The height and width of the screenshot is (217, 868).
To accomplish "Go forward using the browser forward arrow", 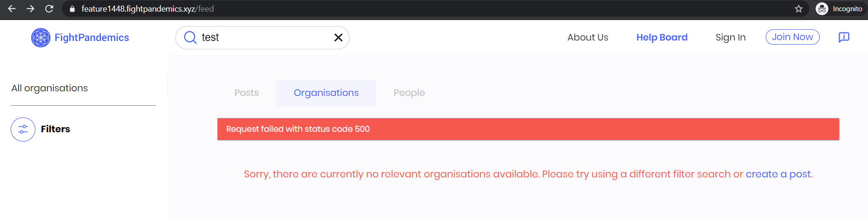I will 30,9.
